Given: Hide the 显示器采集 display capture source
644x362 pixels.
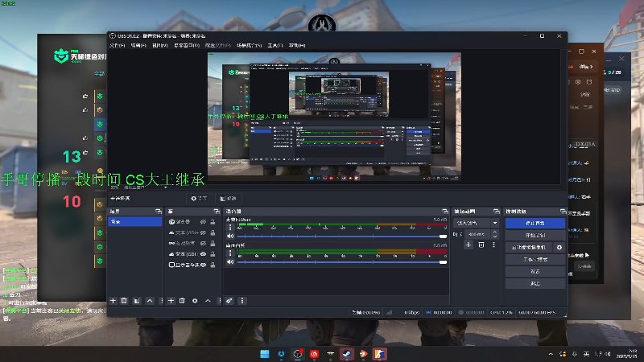Looking at the screenshot, I should [x=203, y=265].
